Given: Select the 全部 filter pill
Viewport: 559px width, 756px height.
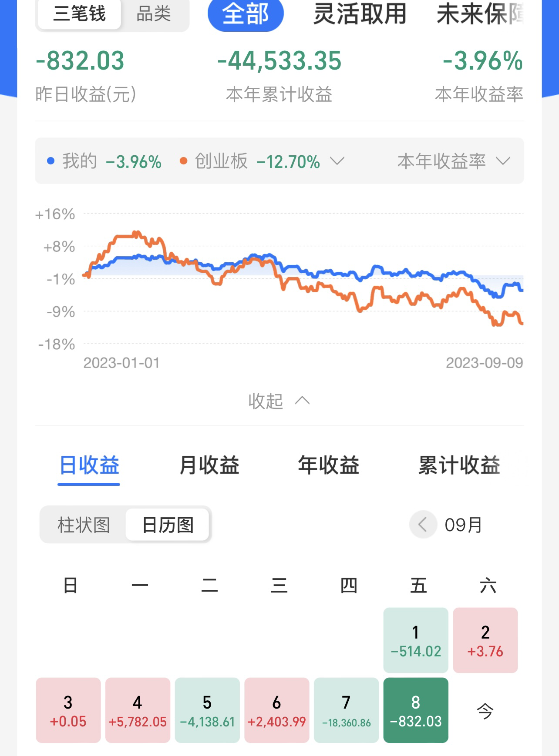Looking at the screenshot, I should coord(246,14).
